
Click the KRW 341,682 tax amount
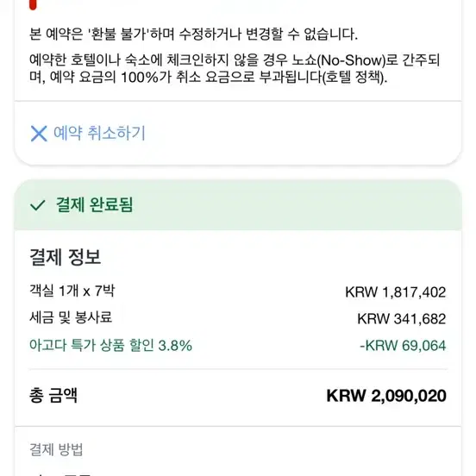pyautogui.click(x=402, y=319)
